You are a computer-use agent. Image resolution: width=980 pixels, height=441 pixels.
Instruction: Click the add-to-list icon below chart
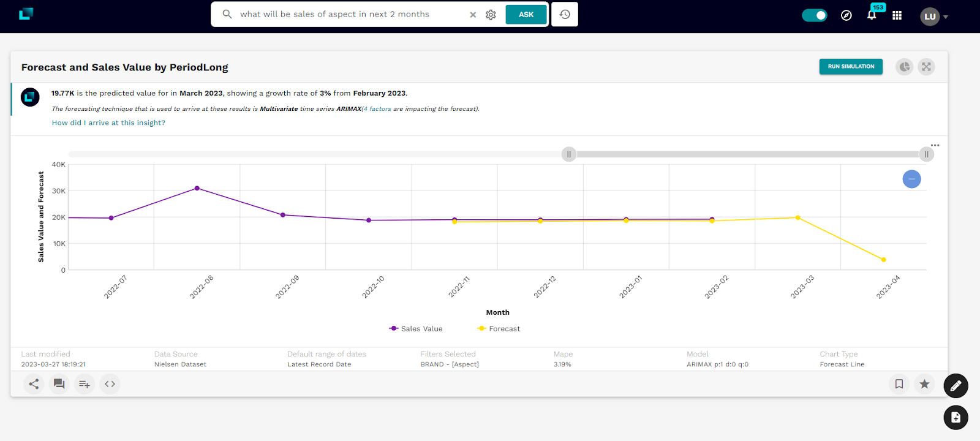point(85,384)
